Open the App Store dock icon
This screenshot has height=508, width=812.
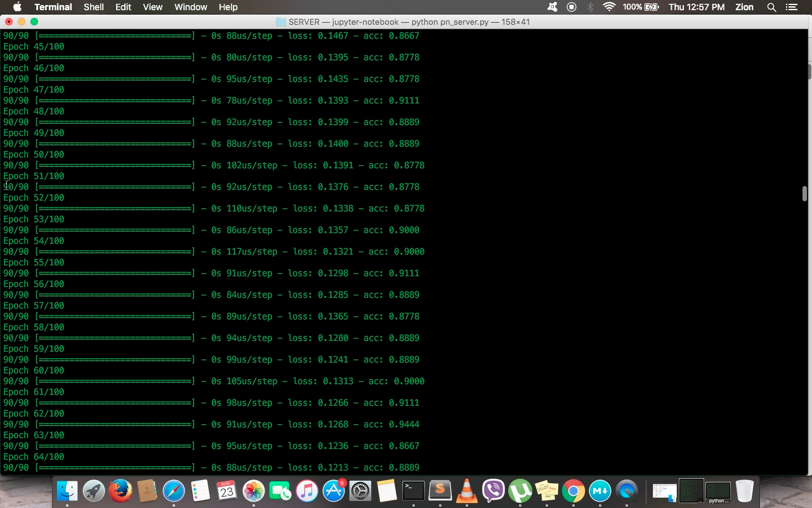[x=334, y=491]
